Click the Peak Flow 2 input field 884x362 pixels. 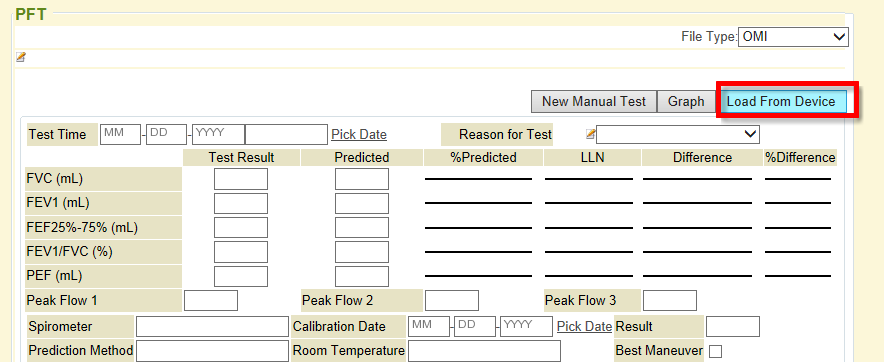coord(452,301)
